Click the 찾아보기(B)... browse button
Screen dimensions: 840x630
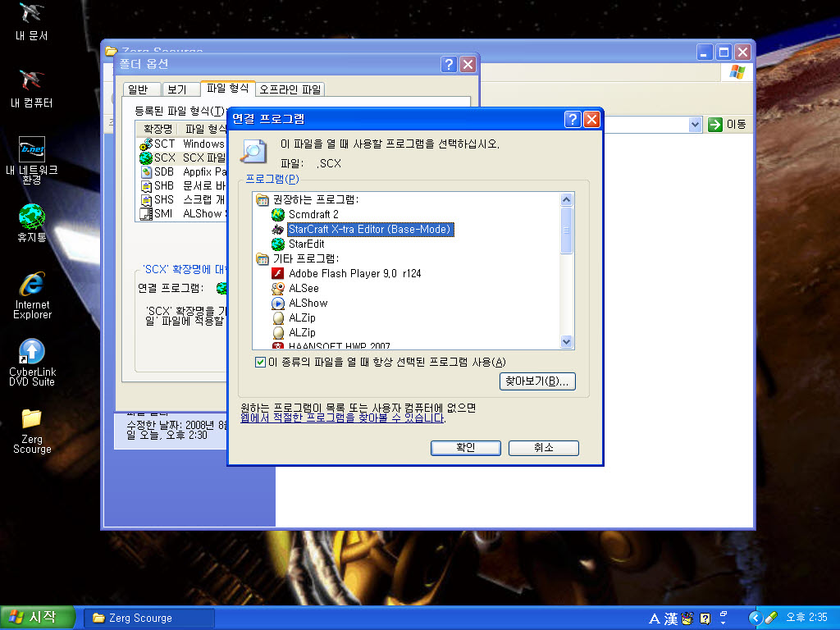[537, 381]
